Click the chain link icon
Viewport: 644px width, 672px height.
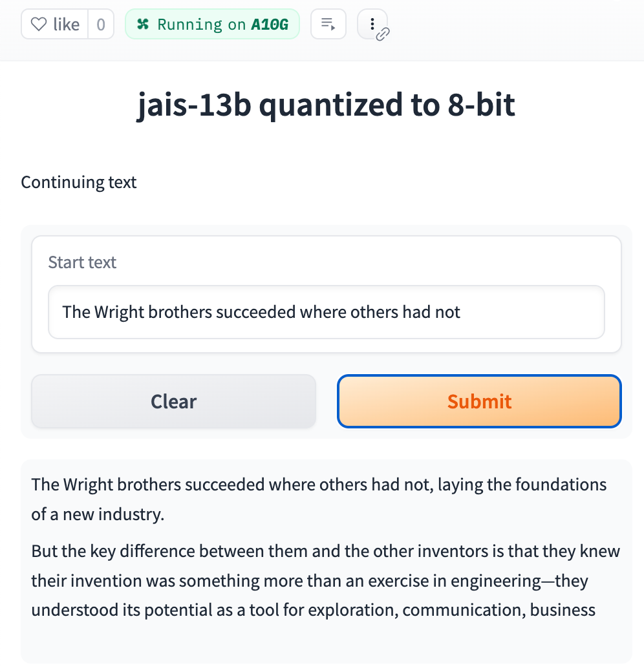click(382, 34)
